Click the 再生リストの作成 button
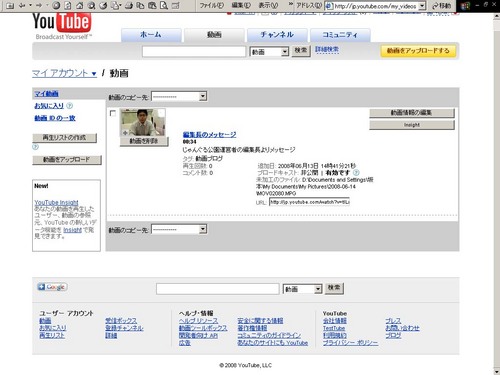The image size is (500, 375). click(65, 138)
